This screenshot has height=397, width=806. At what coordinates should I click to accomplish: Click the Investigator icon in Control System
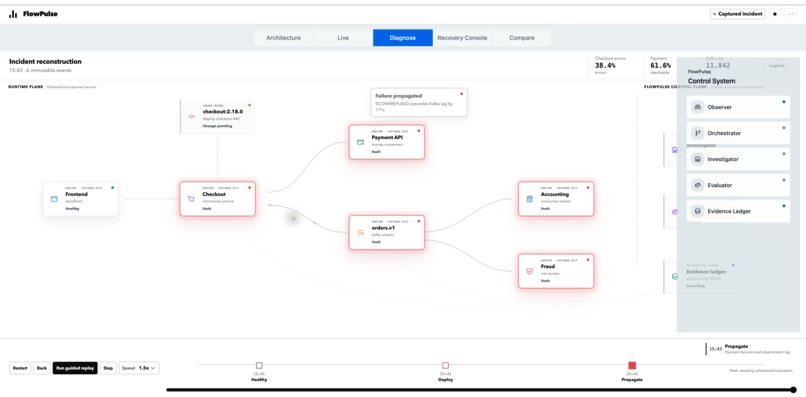coord(698,159)
